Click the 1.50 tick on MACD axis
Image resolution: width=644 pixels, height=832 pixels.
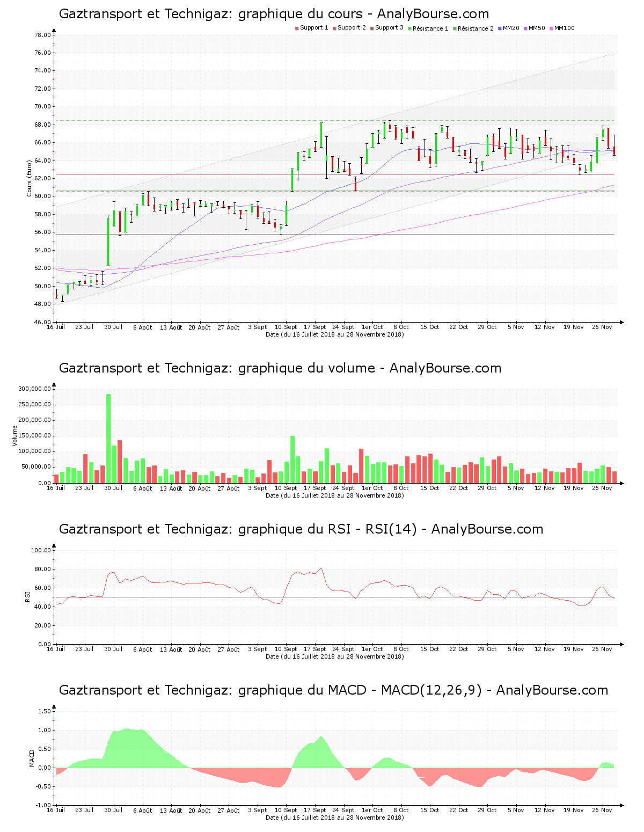(46, 711)
